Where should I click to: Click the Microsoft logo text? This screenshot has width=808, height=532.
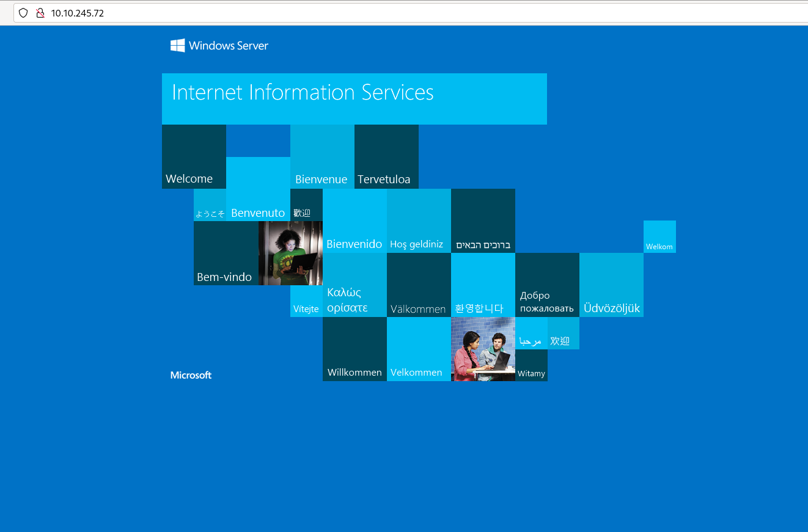point(191,375)
